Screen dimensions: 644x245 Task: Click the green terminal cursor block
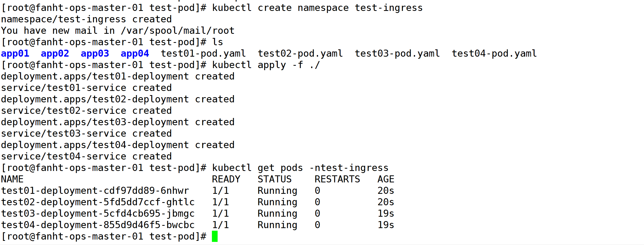[215, 236]
